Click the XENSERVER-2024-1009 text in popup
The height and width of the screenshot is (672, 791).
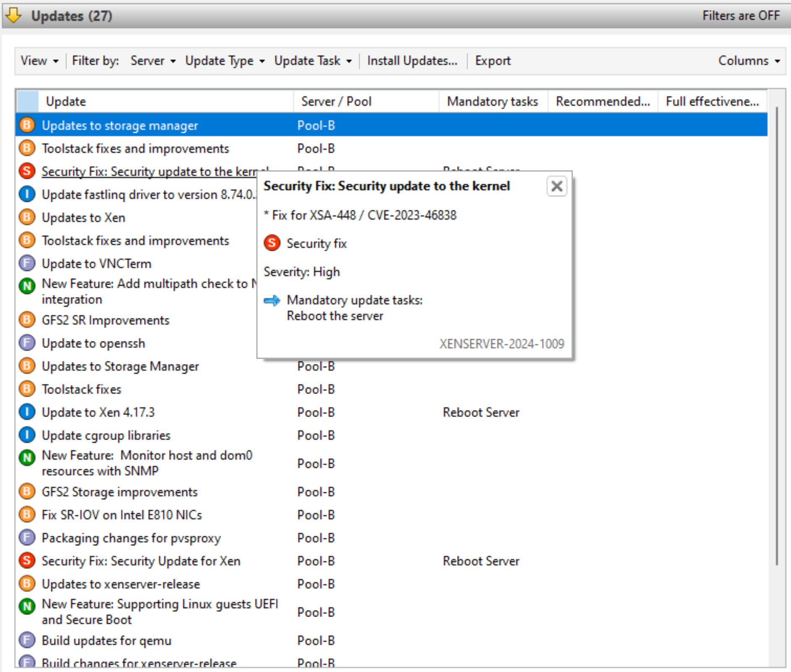501,344
